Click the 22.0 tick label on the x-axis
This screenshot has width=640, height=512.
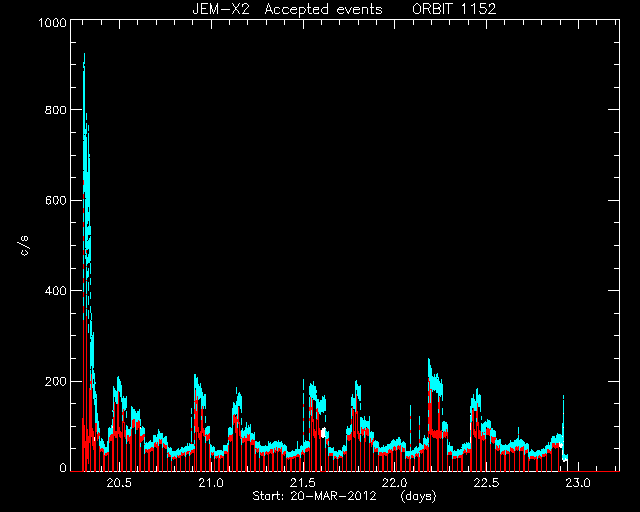pyautogui.click(x=394, y=483)
